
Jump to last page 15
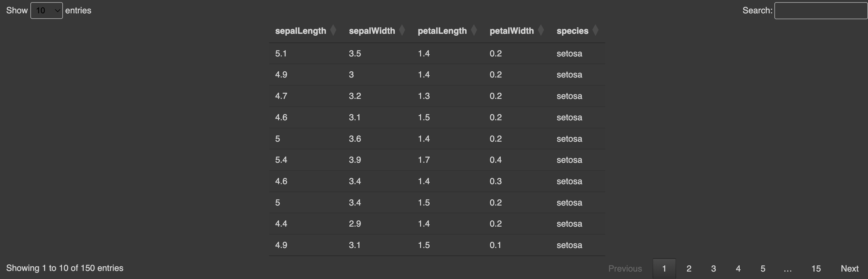(x=816, y=268)
